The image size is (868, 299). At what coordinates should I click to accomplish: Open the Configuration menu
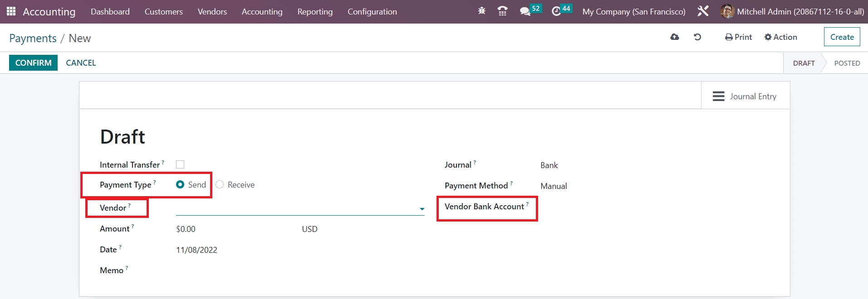(x=372, y=12)
